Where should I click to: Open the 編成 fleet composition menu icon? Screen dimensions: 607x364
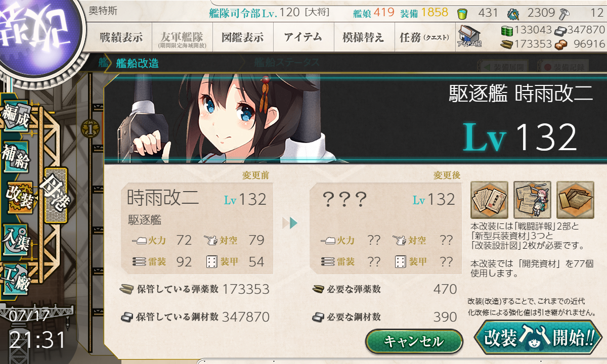pos(15,117)
